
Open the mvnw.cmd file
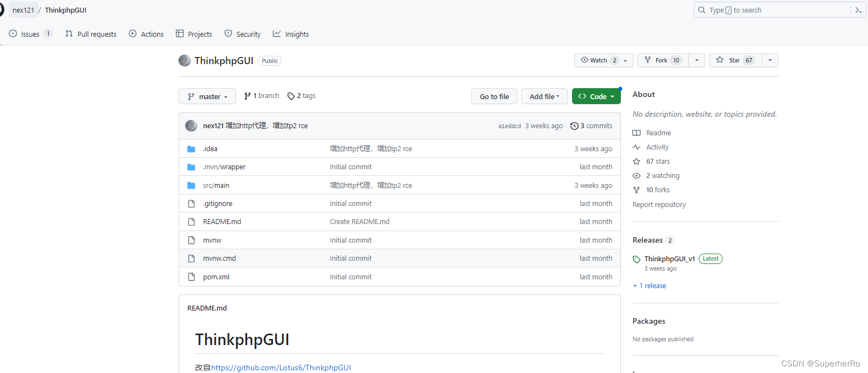pos(219,259)
